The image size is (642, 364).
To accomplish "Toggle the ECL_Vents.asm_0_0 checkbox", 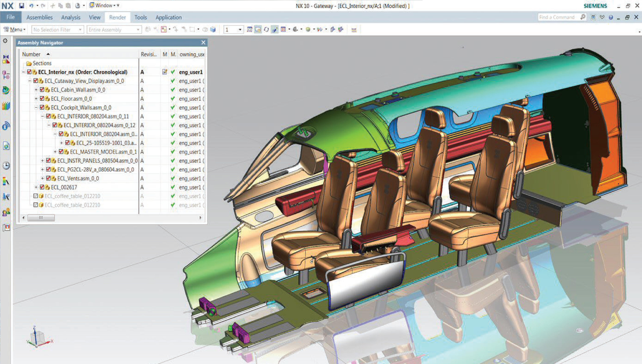I will (48, 178).
